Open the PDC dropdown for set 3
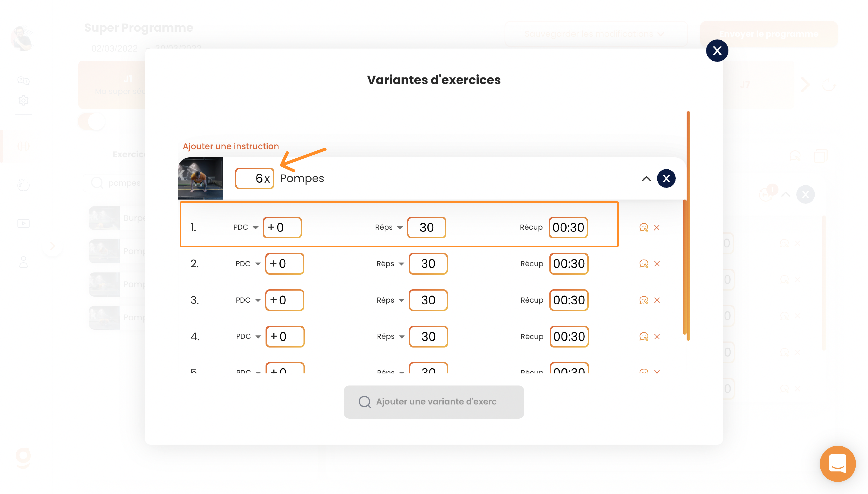The width and height of the screenshot is (868, 494). pyautogui.click(x=248, y=300)
